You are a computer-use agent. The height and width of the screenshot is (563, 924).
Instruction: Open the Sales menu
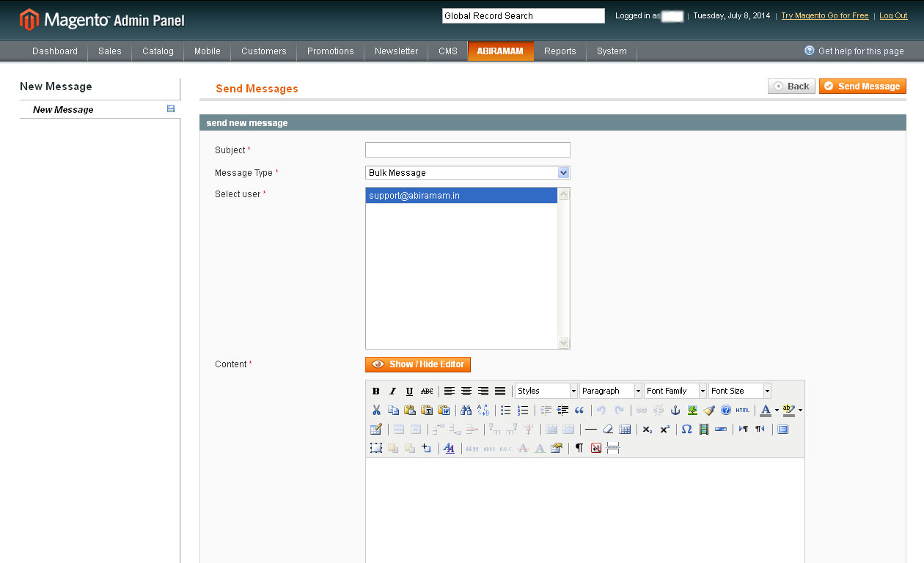click(x=110, y=51)
